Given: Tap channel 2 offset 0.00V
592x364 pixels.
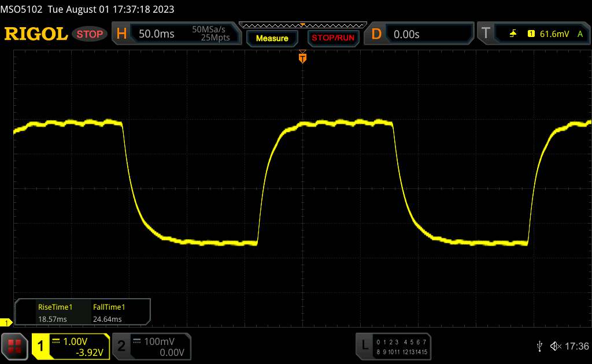Looking at the screenshot, I should (x=172, y=352).
